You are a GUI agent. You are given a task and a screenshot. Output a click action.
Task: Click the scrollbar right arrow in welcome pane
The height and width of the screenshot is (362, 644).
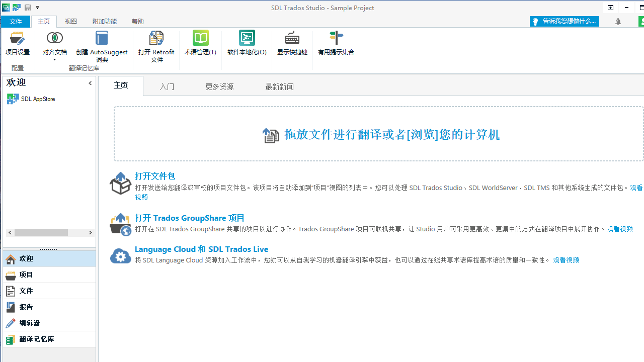(x=90, y=232)
